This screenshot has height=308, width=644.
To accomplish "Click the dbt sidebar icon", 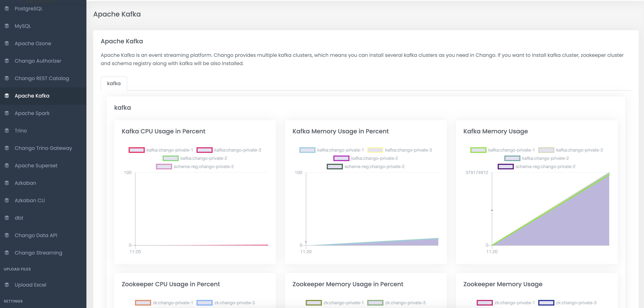I will click(7, 218).
